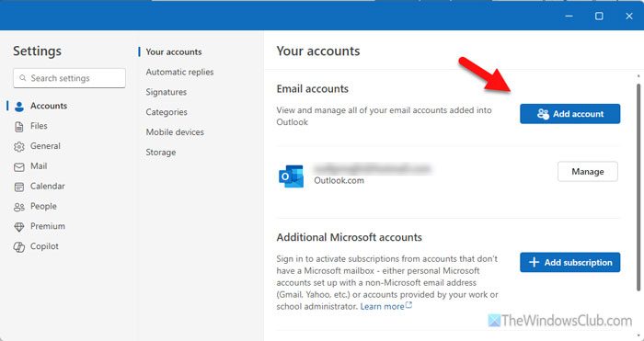
Task: Click the General gear icon
Action: tap(19, 146)
